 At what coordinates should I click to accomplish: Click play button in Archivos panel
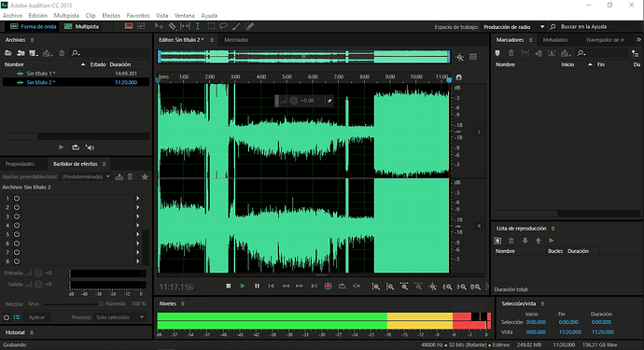[62, 147]
